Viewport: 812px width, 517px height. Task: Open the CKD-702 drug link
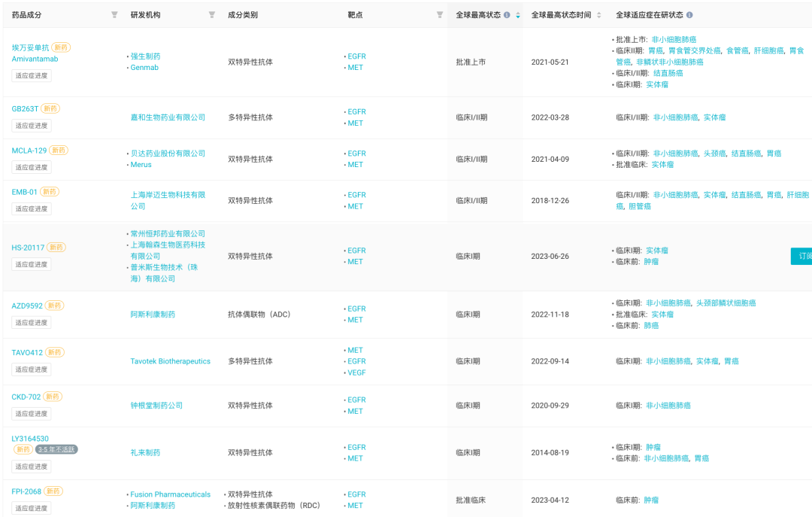point(26,397)
